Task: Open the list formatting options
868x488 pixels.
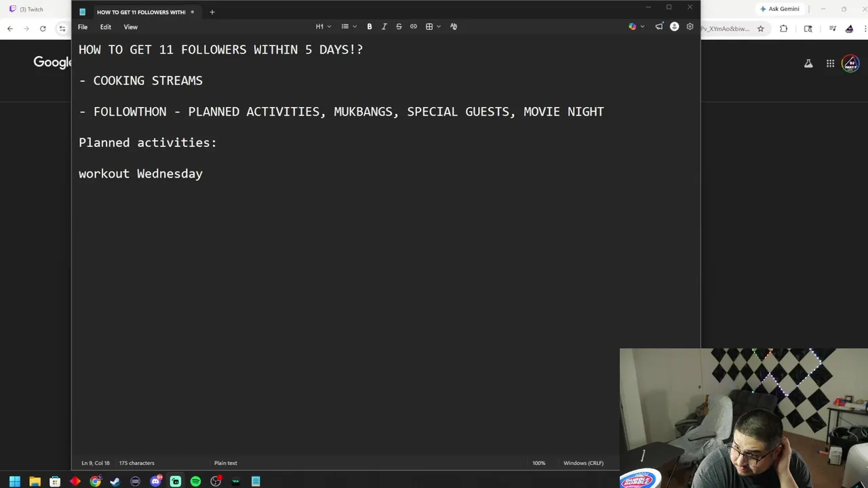Action: 345,26
